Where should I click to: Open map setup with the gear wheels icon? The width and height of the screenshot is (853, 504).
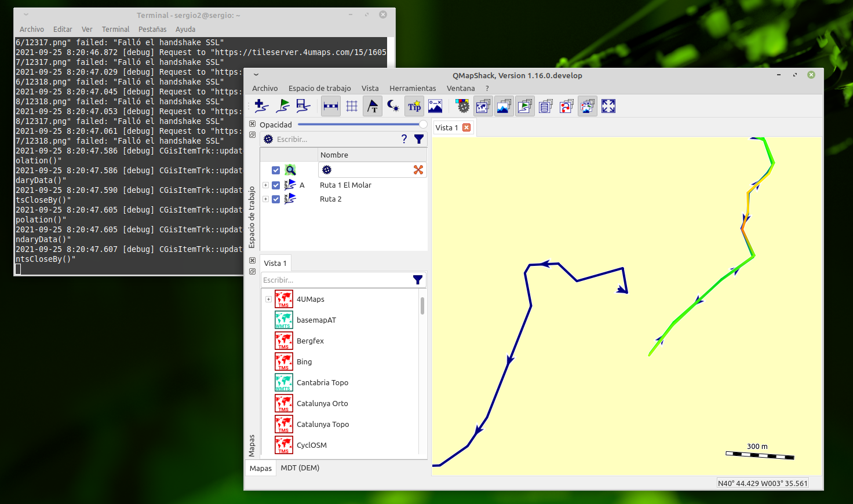462,106
